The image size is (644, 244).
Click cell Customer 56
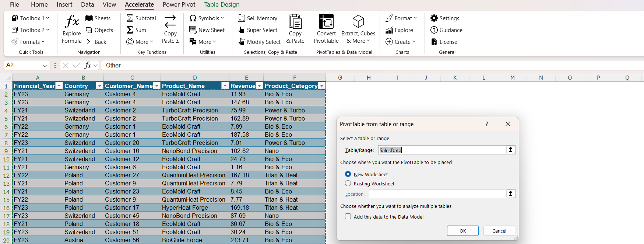[x=132, y=240]
